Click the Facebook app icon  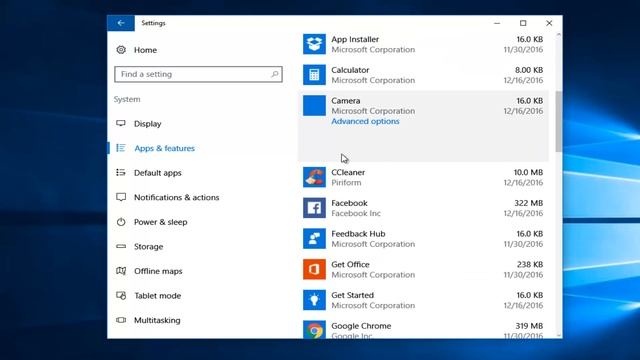314,208
